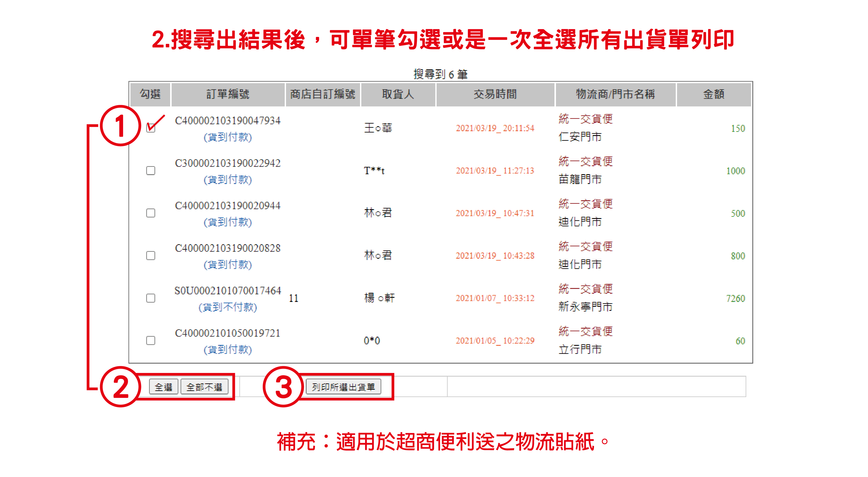This screenshot has height=477, width=868.
Task: Click transaction time 2021/03/19_10:43:28
Action: (x=495, y=256)
